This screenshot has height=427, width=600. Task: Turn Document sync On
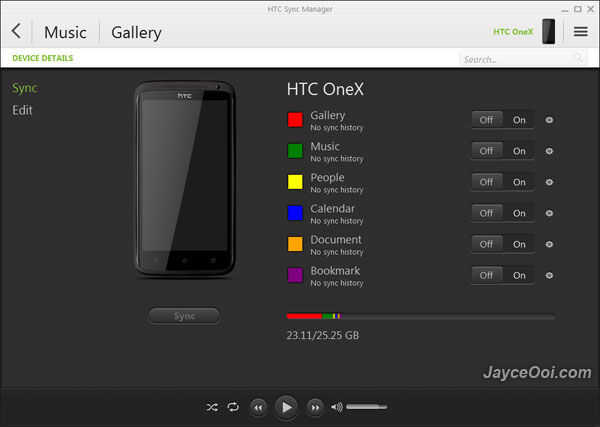click(519, 244)
